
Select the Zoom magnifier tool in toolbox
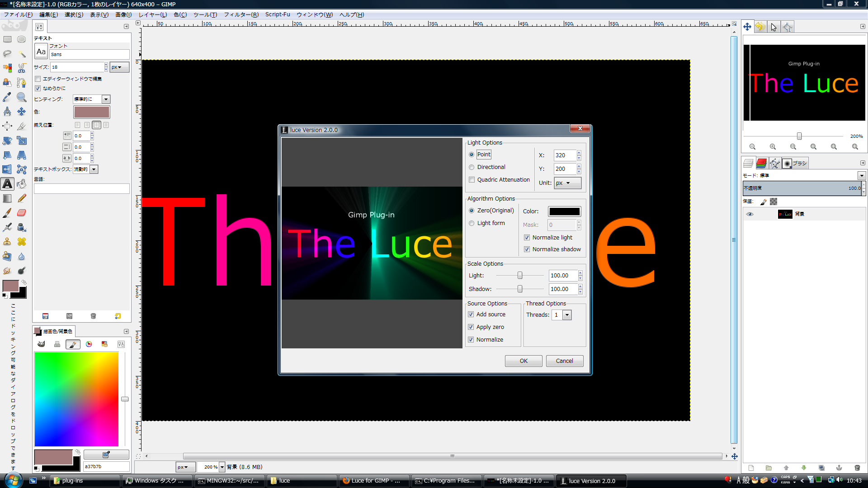[21, 97]
